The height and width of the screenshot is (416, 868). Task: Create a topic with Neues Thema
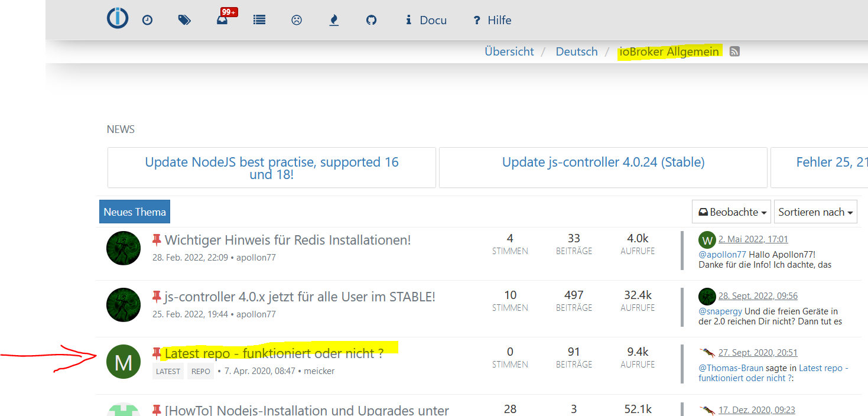click(135, 212)
